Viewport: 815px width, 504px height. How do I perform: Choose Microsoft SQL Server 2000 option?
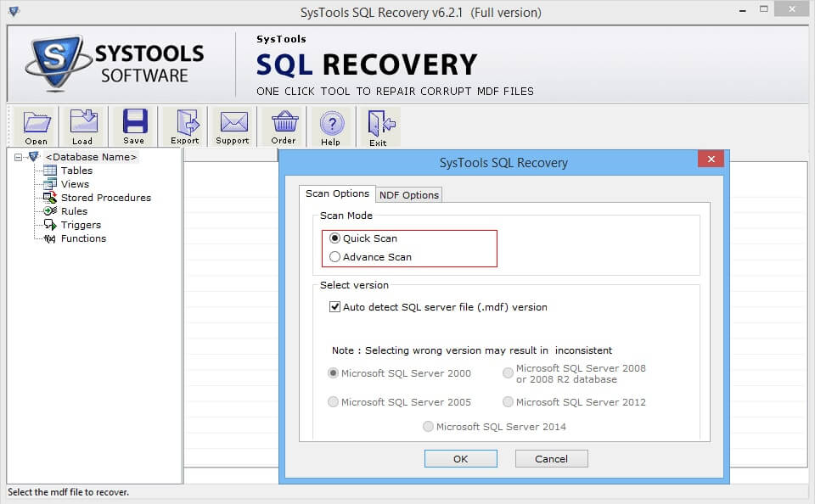[333, 373]
